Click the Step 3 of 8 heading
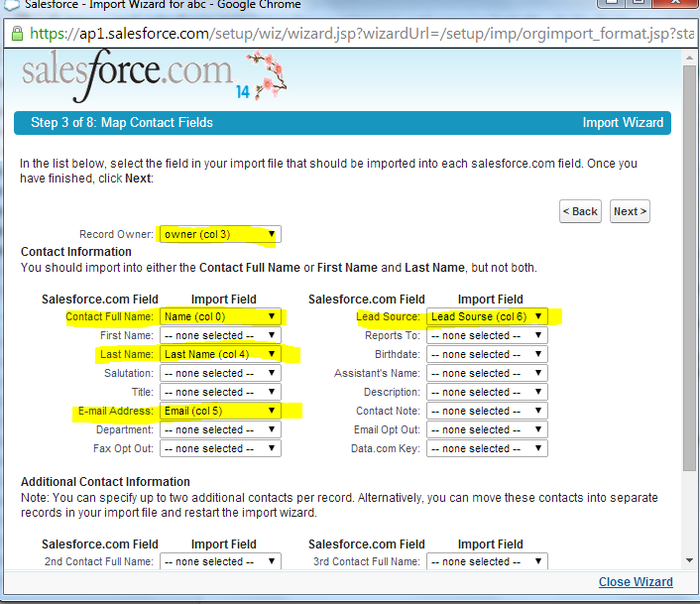The image size is (700, 604). click(122, 122)
